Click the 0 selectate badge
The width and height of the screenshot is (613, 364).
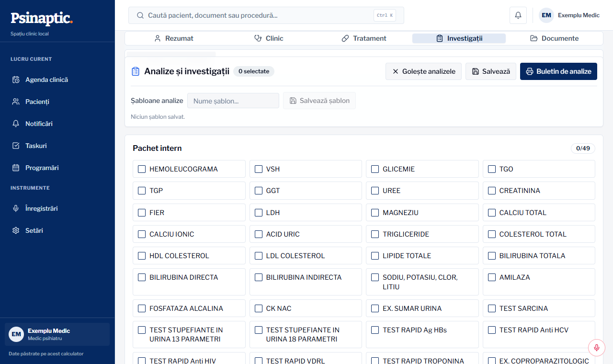tap(254, 71)
